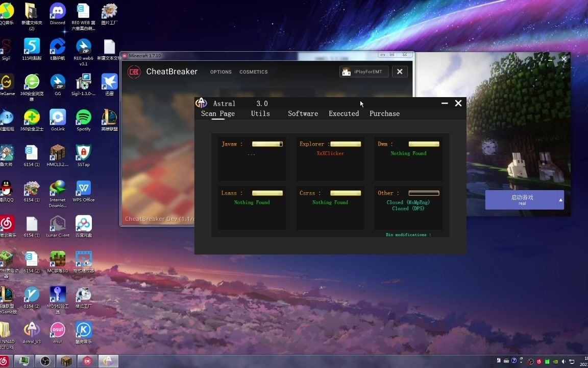Select the 360安全卫士 desktop icon
Viewport: 588px width, 368px height.
point(32,120)
